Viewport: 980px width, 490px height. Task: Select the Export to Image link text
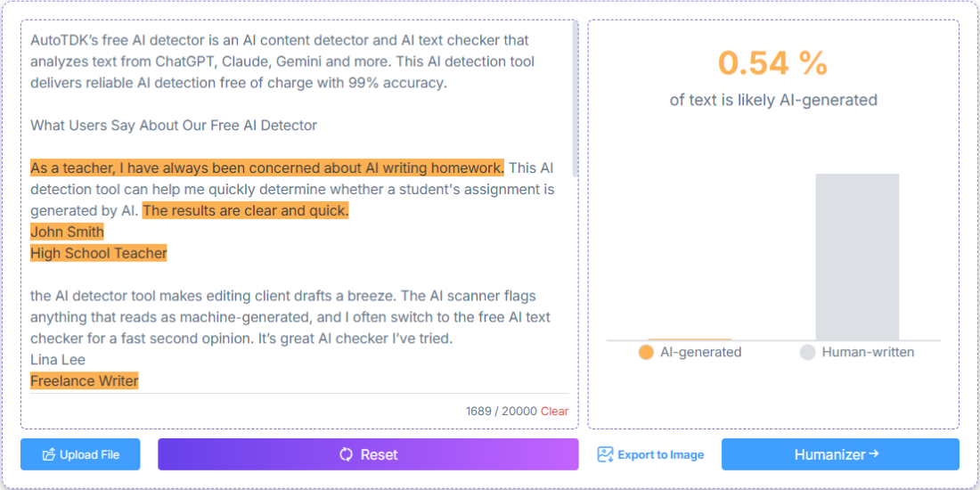click(660, 455)
